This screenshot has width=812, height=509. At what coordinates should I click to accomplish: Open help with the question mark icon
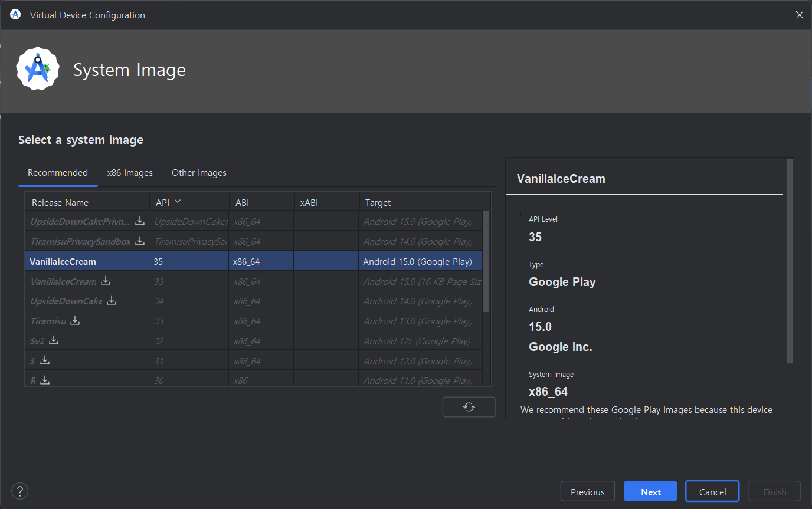pyautogui.click(x=19, y=491)
